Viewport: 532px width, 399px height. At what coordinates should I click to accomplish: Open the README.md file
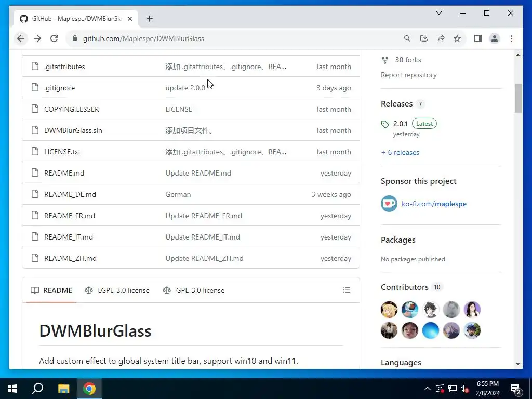tap(64, 173)
